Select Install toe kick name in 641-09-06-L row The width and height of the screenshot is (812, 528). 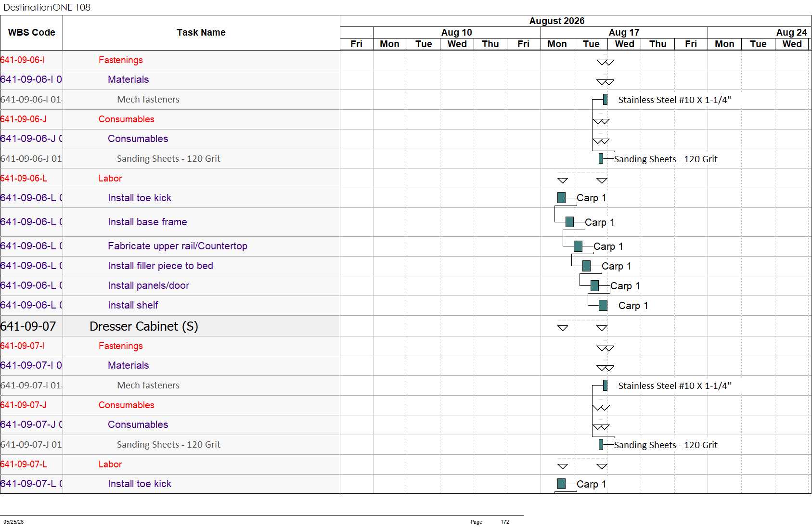tap(140, 198)
